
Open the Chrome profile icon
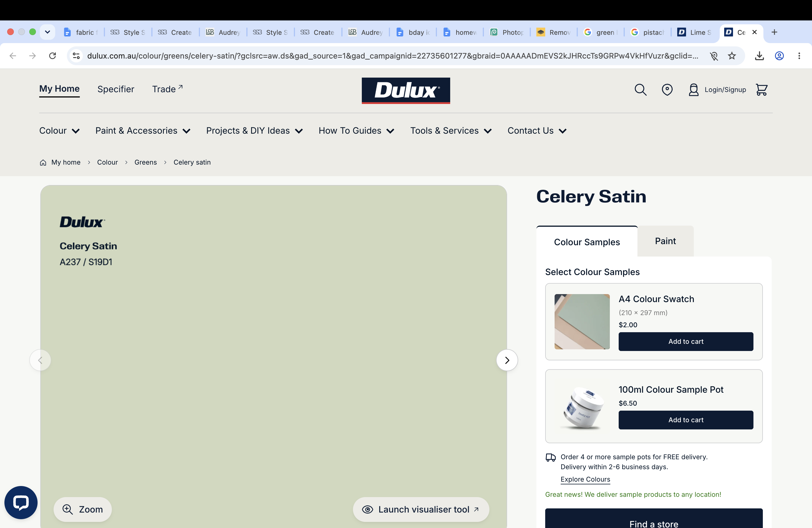click(779, 56)
